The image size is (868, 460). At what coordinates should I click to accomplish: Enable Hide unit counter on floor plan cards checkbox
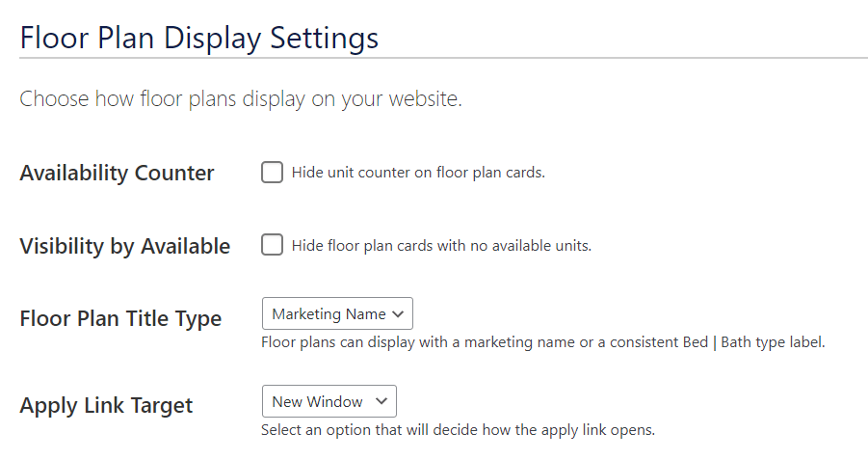(272, 173)
